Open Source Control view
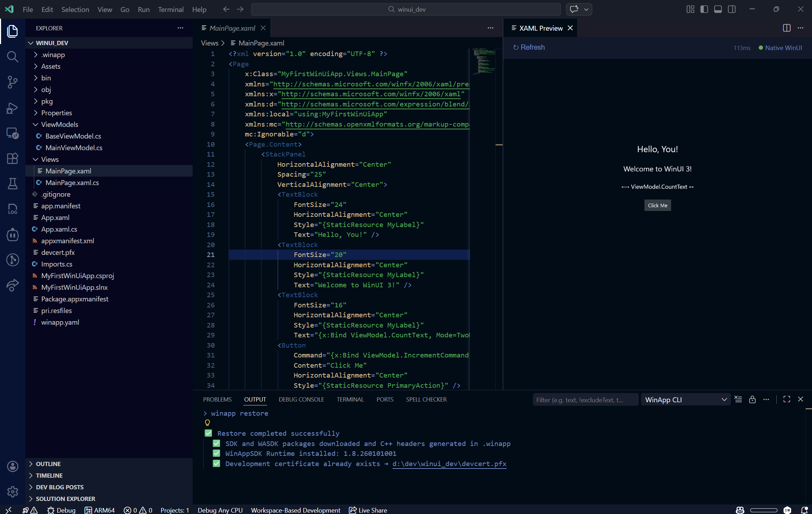The height and width of the screenshot is (514, 812). point(12,82)
